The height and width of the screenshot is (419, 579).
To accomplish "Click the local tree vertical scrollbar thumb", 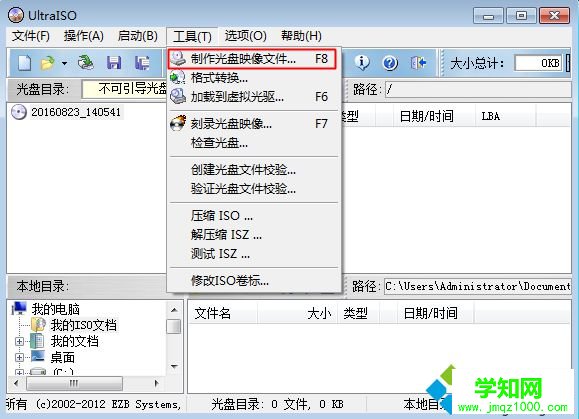I will 174,326.
